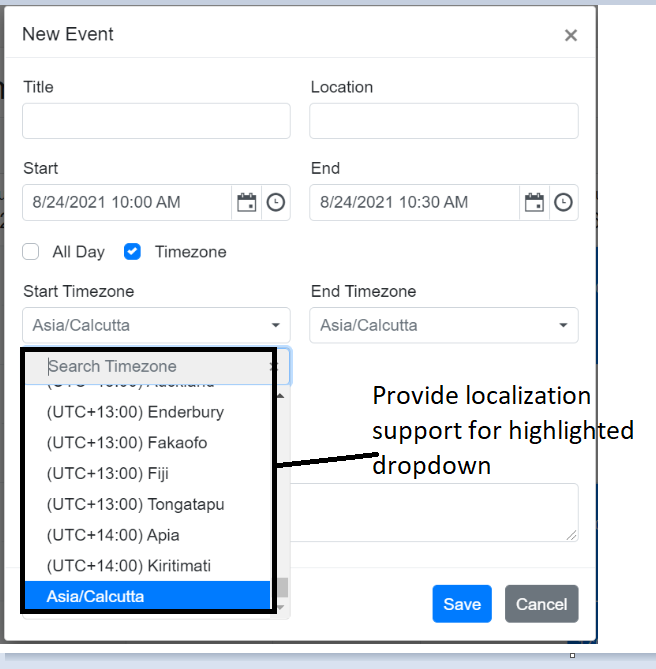656x669 pixels.
Task: Pick the (UTC+14:00) Kiritimati option
Action: pyautogui.click(x=128, y=566)
